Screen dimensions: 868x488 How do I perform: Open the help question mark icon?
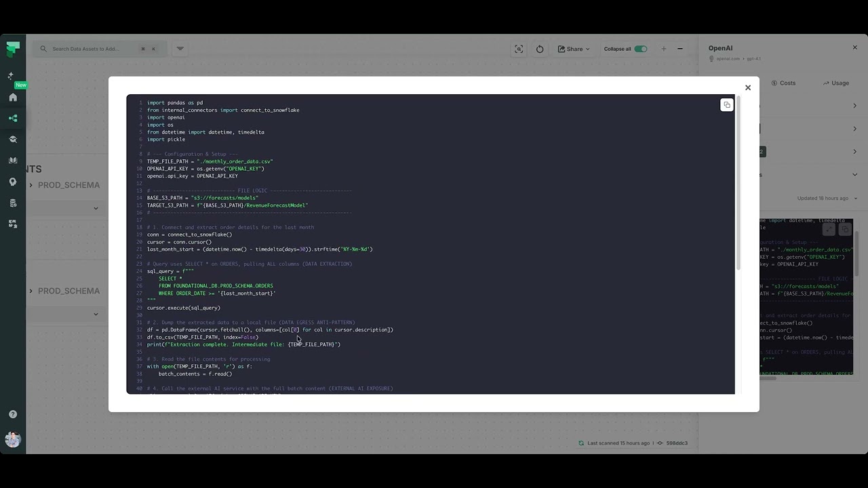[x=13, y=414]
